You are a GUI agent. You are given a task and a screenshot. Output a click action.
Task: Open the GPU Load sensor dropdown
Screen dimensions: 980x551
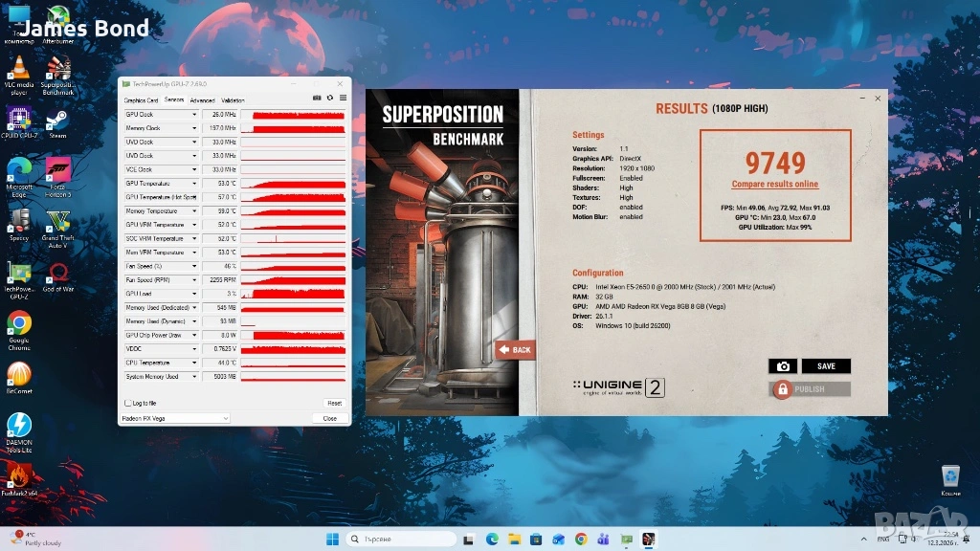194,294
